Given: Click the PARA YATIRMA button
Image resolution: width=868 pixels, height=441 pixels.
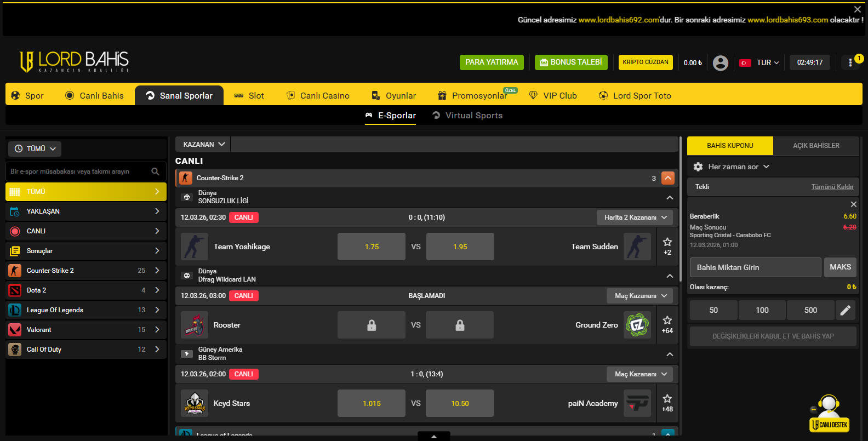Looking at the screenshot, I should point(492,62).
